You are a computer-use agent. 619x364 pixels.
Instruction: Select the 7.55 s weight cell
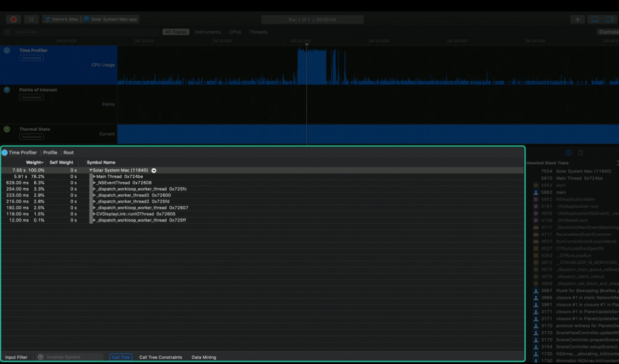pyautogui.click(x=20, y=170)
